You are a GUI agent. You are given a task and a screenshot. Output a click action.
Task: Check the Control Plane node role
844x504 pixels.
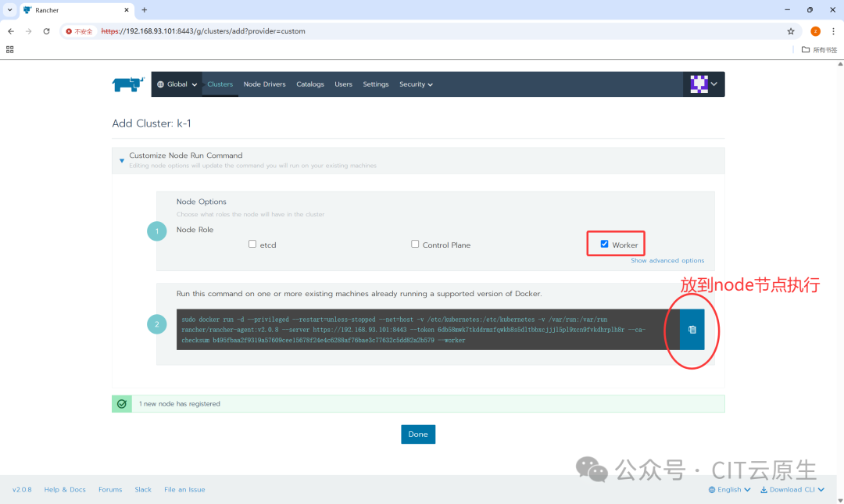(415, 244)
